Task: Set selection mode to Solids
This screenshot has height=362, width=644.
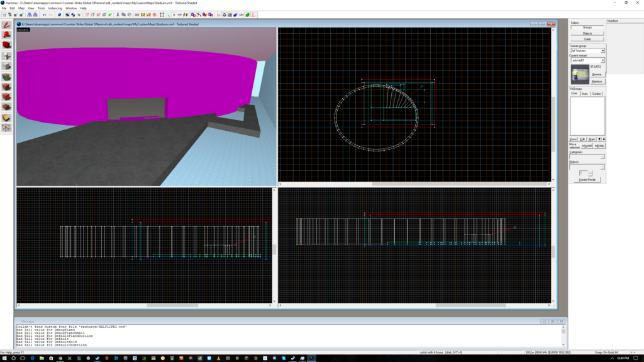Action: (x=587, y=39)
